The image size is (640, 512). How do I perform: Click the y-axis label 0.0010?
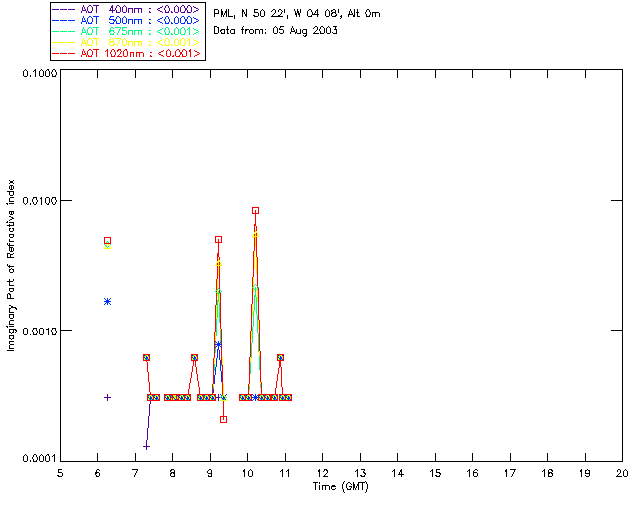point(40,331)
